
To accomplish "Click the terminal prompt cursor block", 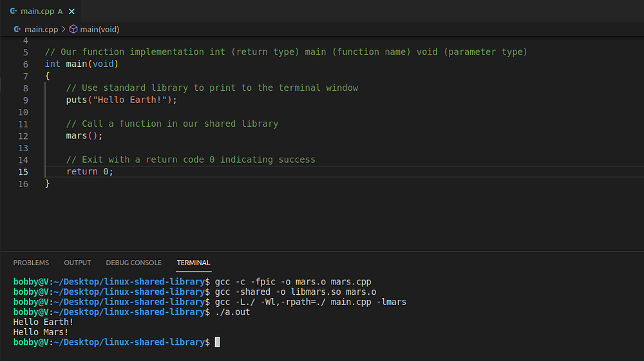I will (218, 342).
